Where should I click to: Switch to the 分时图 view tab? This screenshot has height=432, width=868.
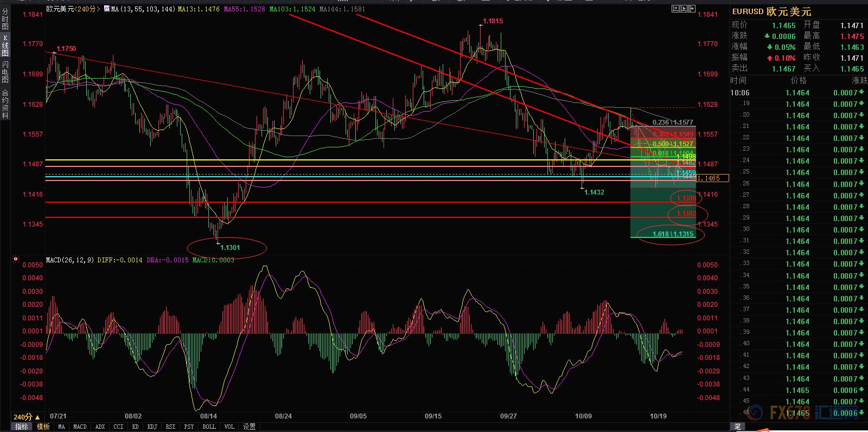(x=5, y=19)
